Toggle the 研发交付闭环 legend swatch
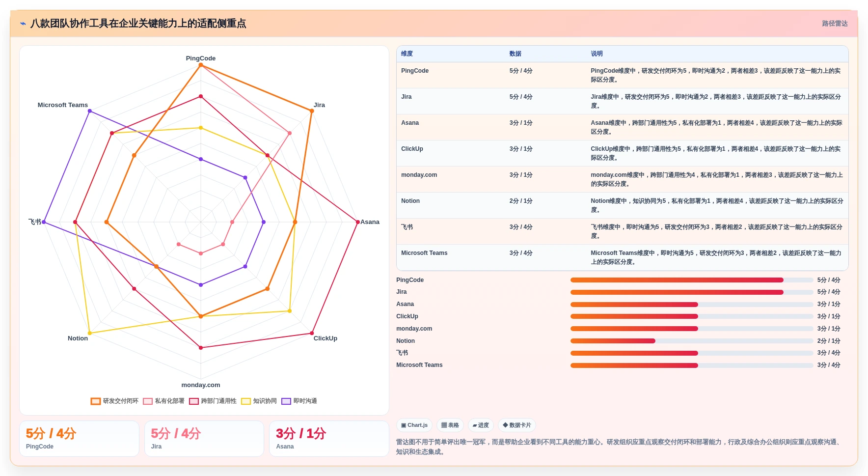The width and height of the screenshot is (868, 476). [x=96, y=401]
